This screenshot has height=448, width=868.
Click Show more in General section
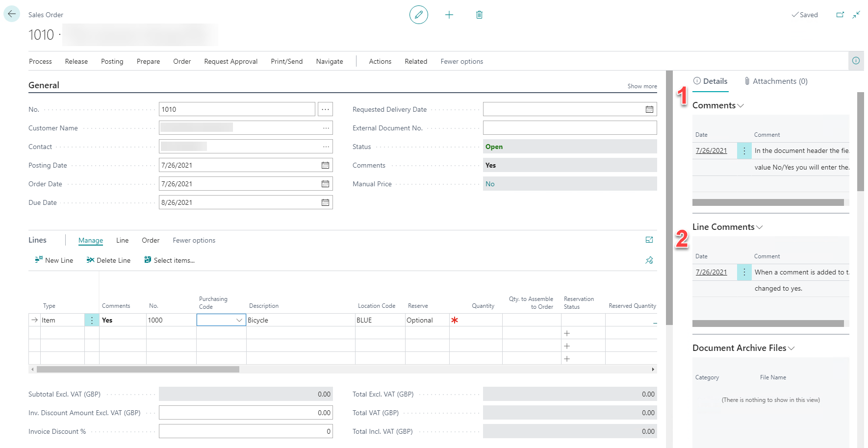click(642, 86)
